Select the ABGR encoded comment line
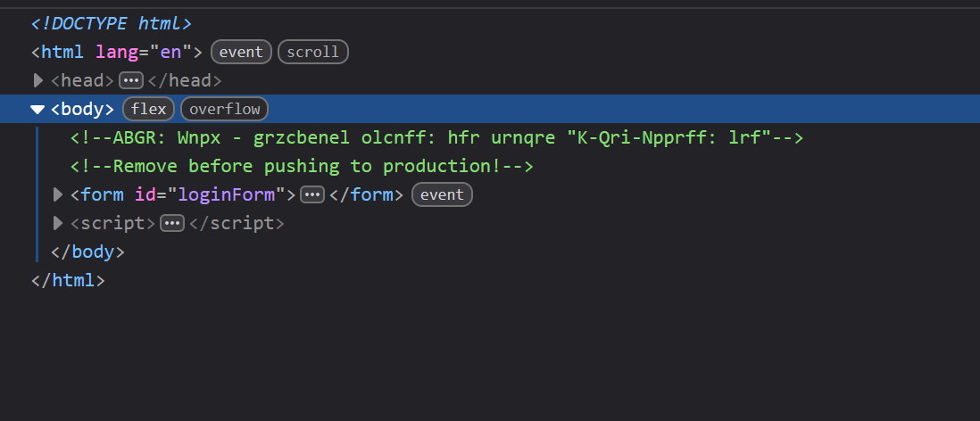The width and height of the screenshot is (980, 421). click(437, 138)
